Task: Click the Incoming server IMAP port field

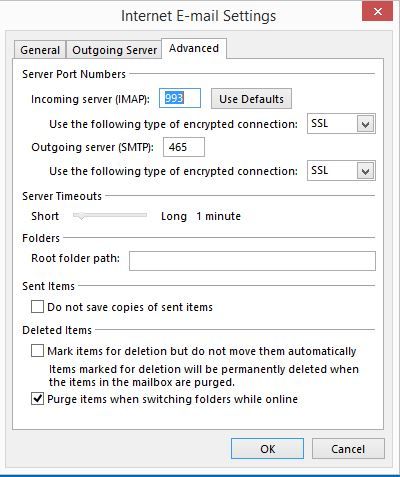Action: click(180, 98)
